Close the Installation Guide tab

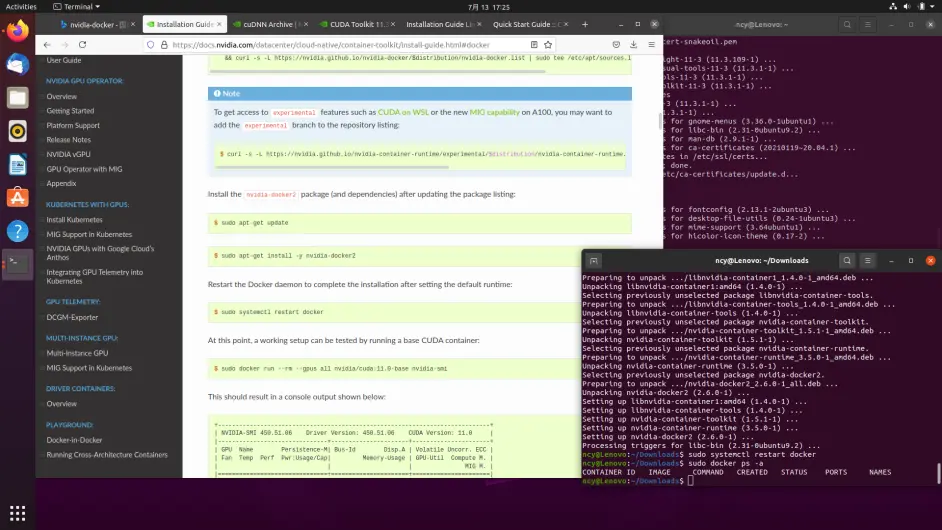(x=219, y=24)
